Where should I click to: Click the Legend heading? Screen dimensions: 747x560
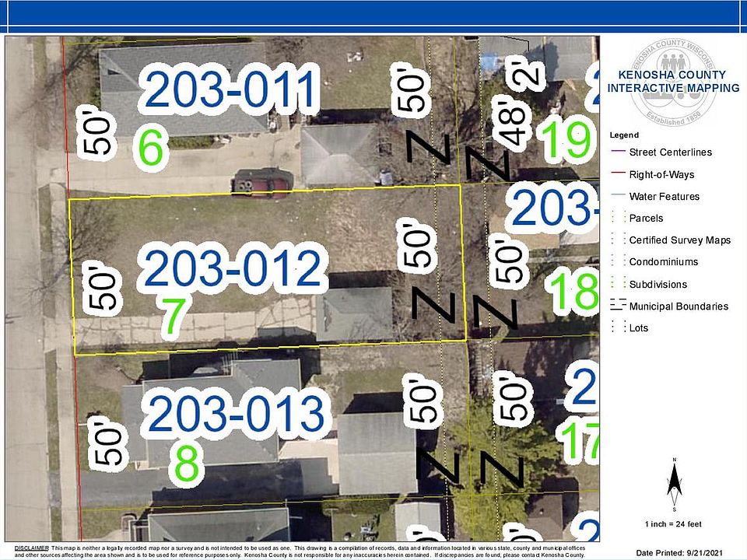pyautogui.click(x=624, y=135)
